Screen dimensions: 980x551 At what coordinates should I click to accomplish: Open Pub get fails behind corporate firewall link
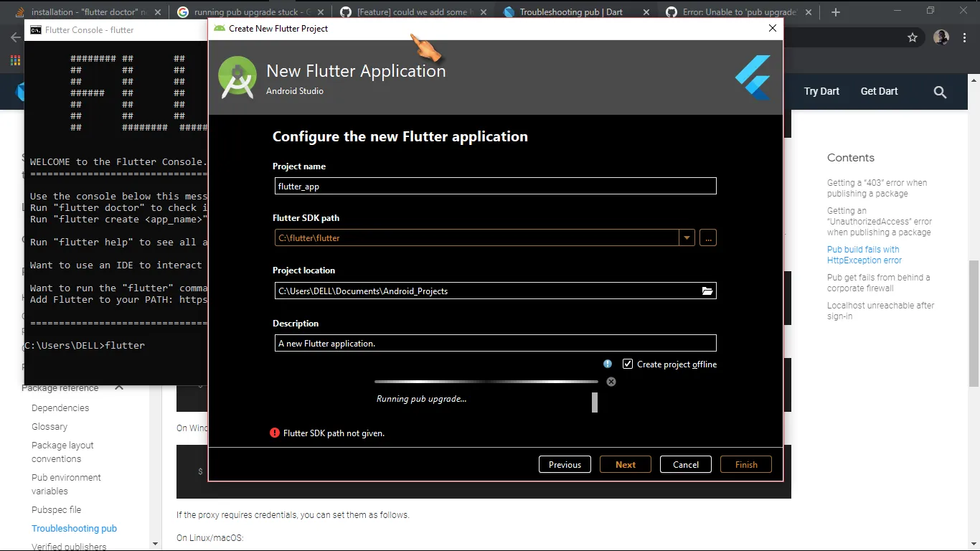878,283
